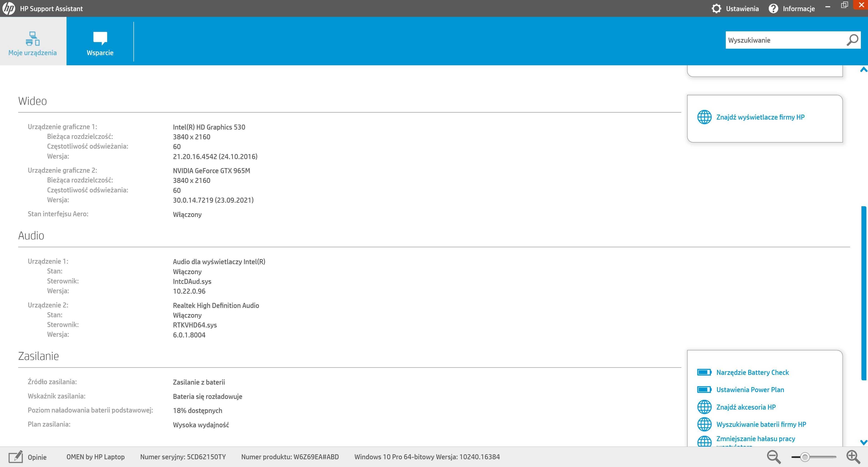
Task: Click battery icon beside Power Plan
Action: tap(704, 389)
